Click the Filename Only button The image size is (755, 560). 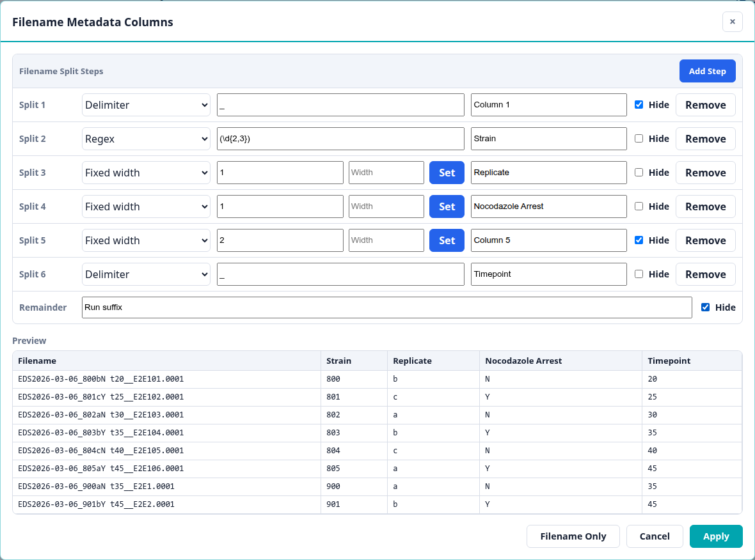pos(573,536)
